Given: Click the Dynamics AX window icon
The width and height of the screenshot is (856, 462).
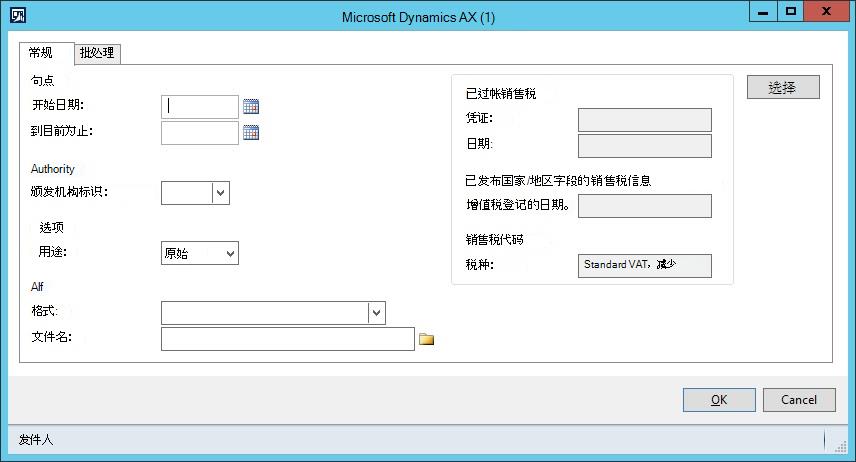Looking at the screenshot, I should pyautogui.click(x=18, y=15).
